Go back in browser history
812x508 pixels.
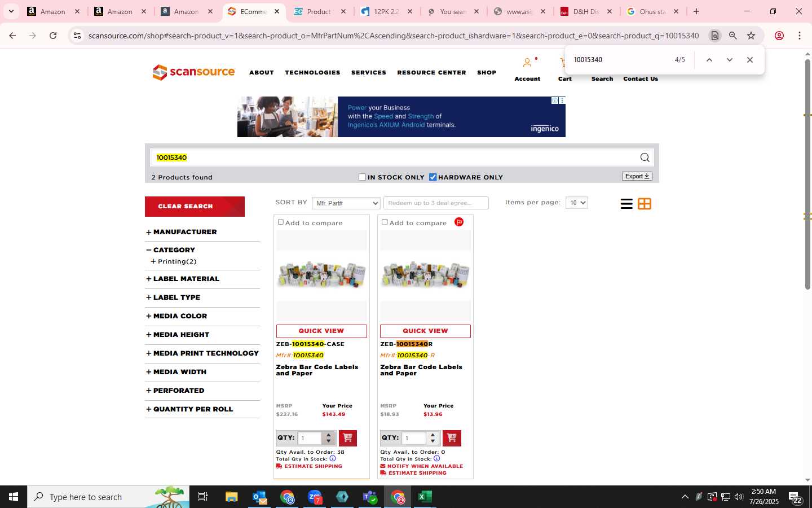(12, 36)
